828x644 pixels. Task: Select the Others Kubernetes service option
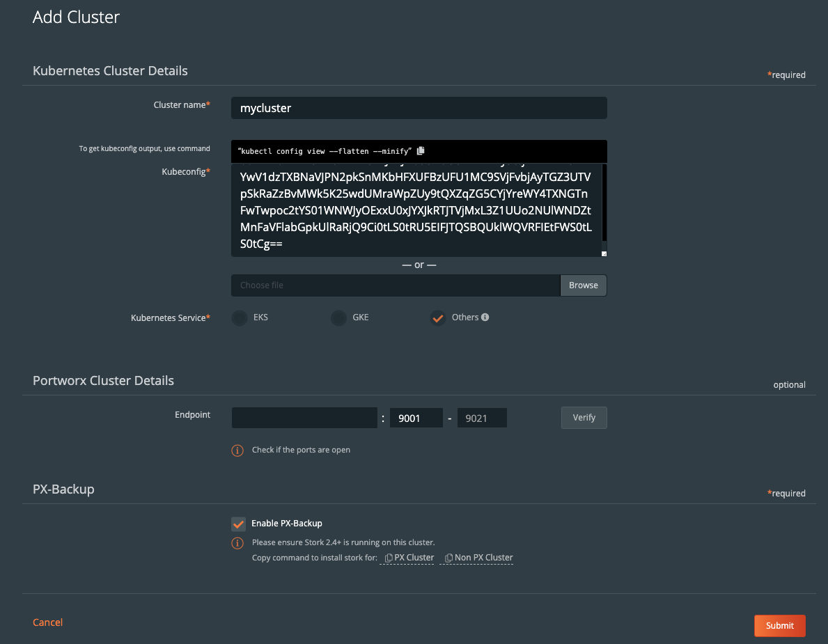click(x=438, y=317)
